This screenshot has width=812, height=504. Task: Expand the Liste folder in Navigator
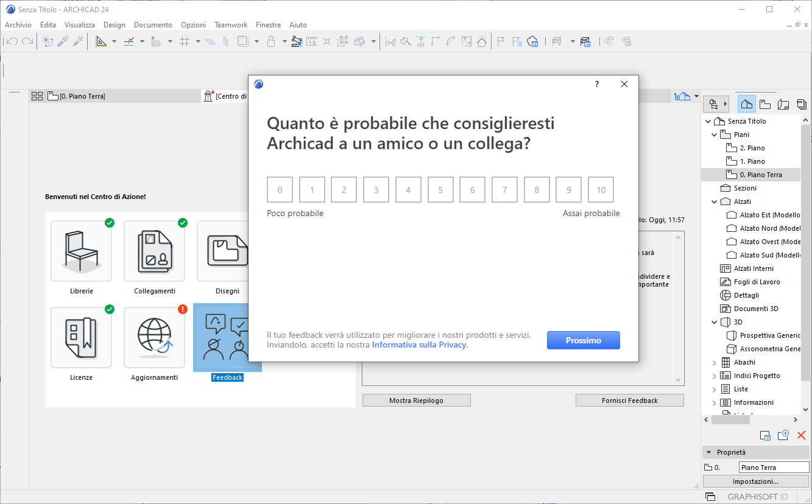[x=715, y=389]
